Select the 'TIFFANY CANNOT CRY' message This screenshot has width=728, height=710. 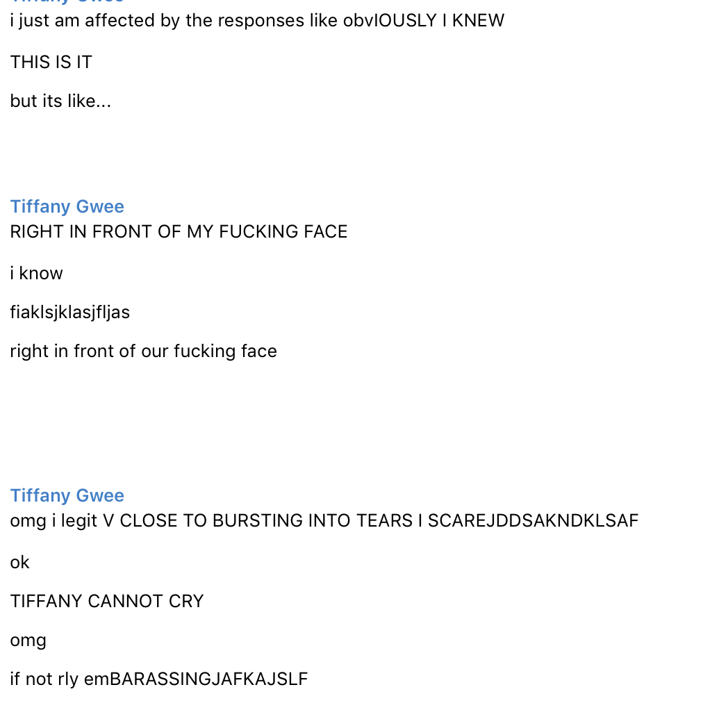[x=107, y=602]
